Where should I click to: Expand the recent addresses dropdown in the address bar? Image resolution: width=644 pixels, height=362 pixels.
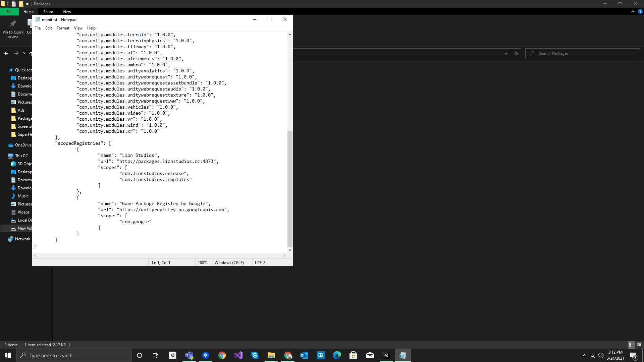click(506, 53)
